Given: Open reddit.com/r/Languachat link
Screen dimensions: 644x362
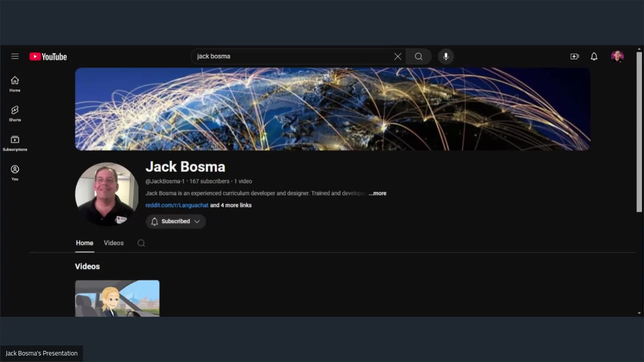Looking at the screenshot, I should [177, 205].
